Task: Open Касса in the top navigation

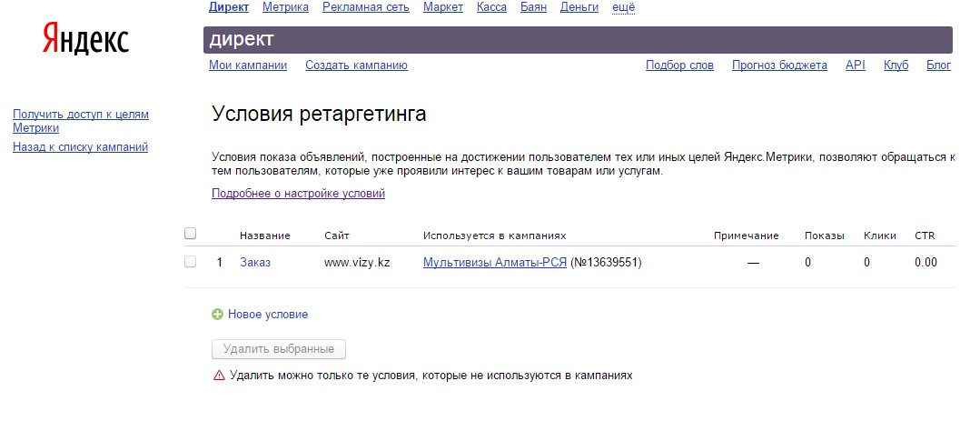Action: (491, 7)
